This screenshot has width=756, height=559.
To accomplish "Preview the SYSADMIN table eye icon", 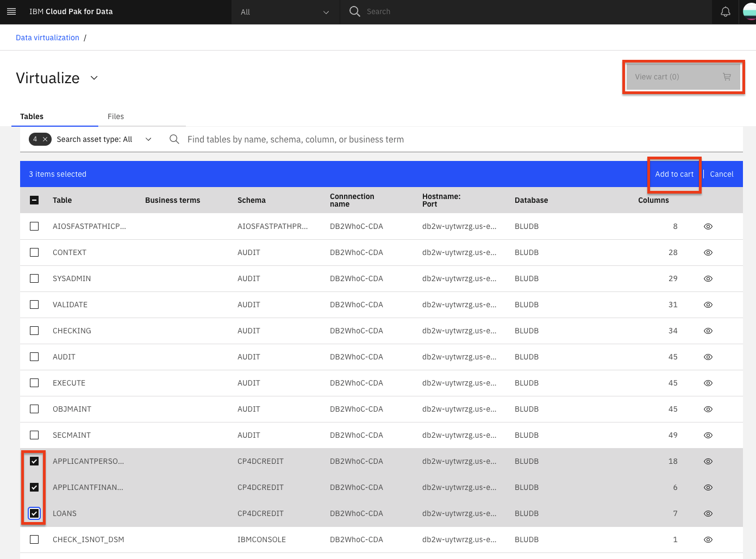I will coord(708,278).
